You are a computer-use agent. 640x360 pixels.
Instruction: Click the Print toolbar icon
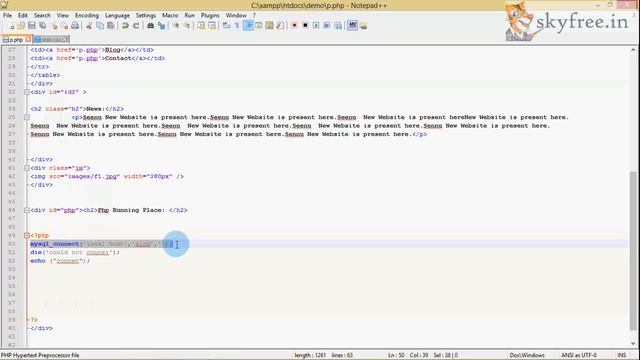tap(75, 26)
